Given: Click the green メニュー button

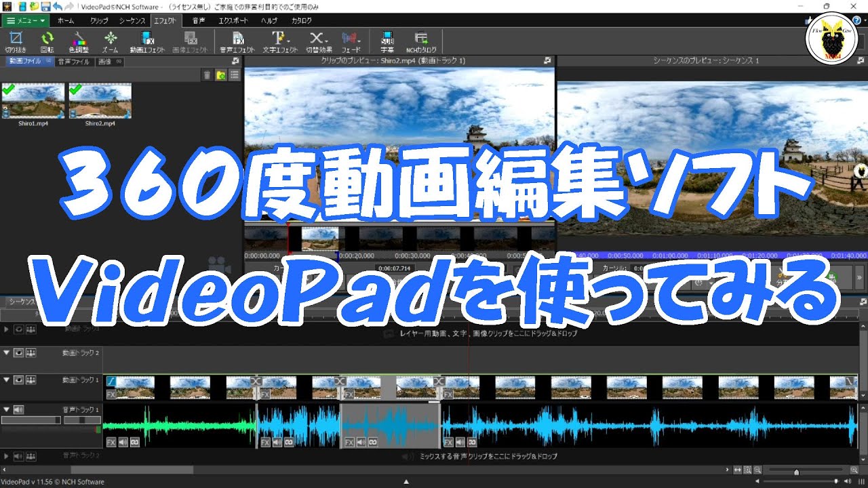Looking at the screenshot, I should (26, 21).
